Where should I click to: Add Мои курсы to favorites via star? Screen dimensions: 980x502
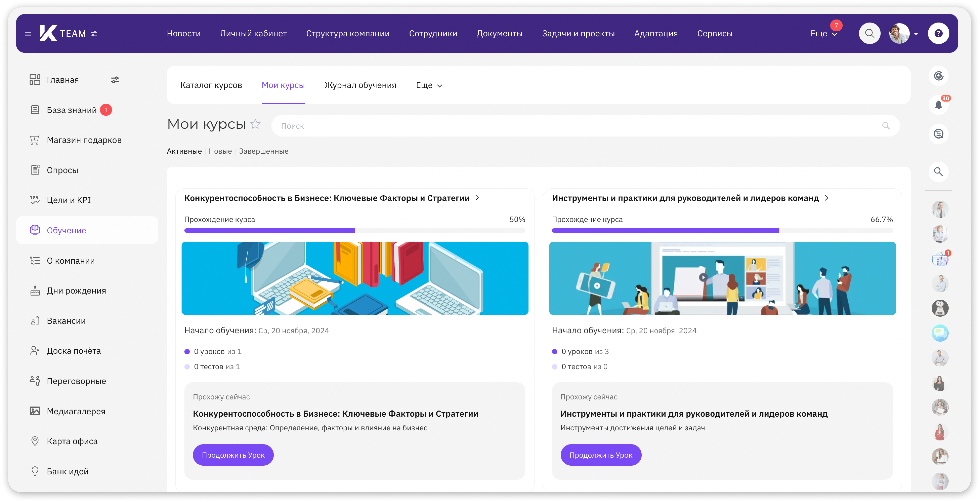(255, 124)
